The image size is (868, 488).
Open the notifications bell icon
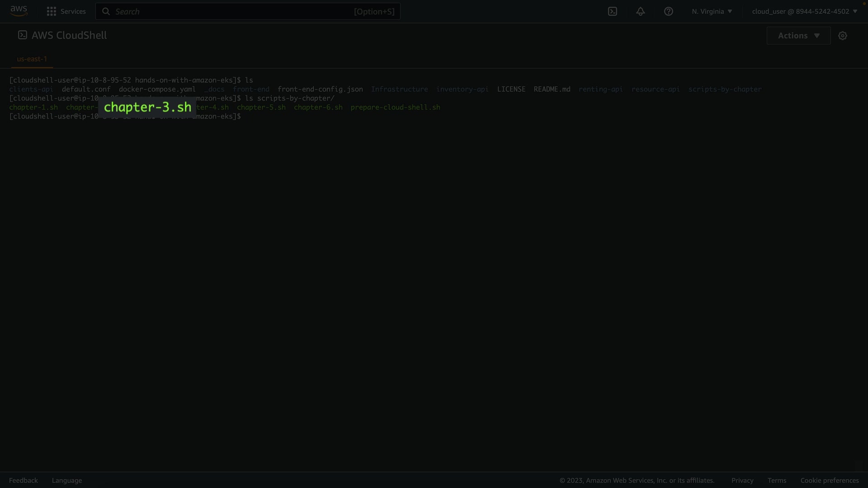pos(641,11)
